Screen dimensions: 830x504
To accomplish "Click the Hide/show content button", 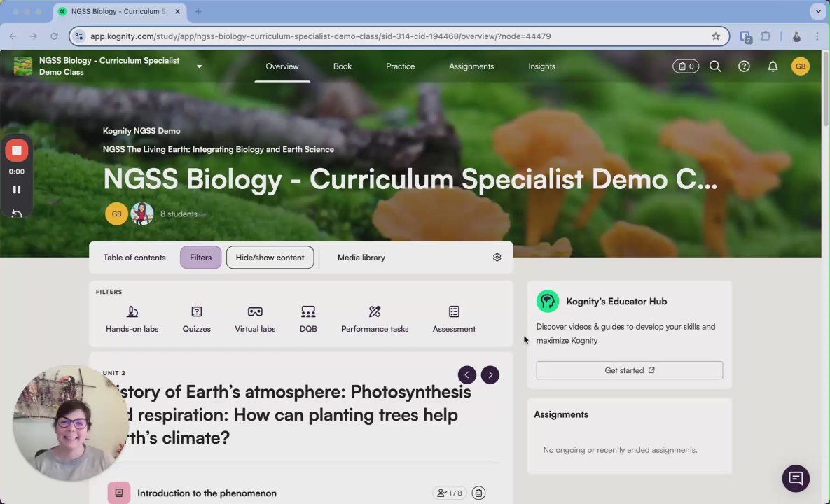I will pos(270,258).
